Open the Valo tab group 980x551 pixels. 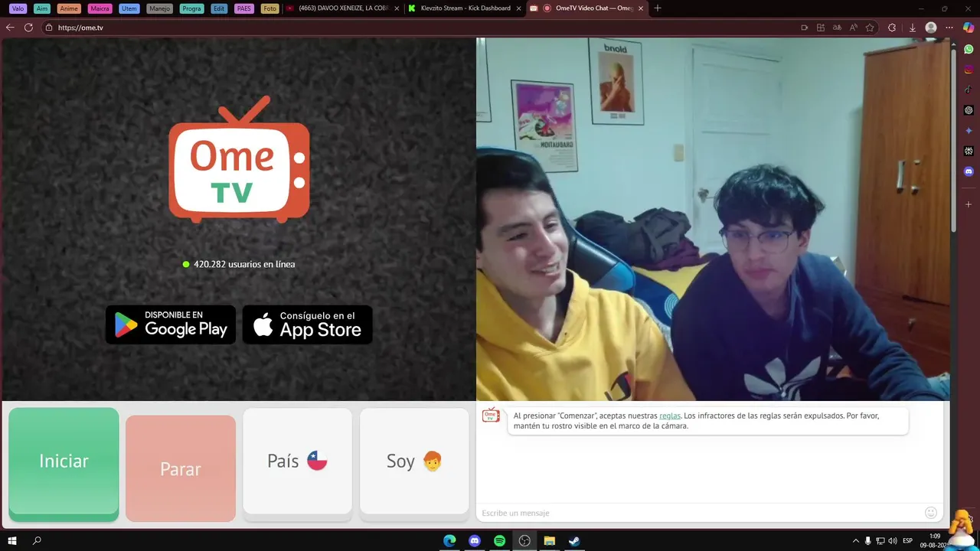18,8
